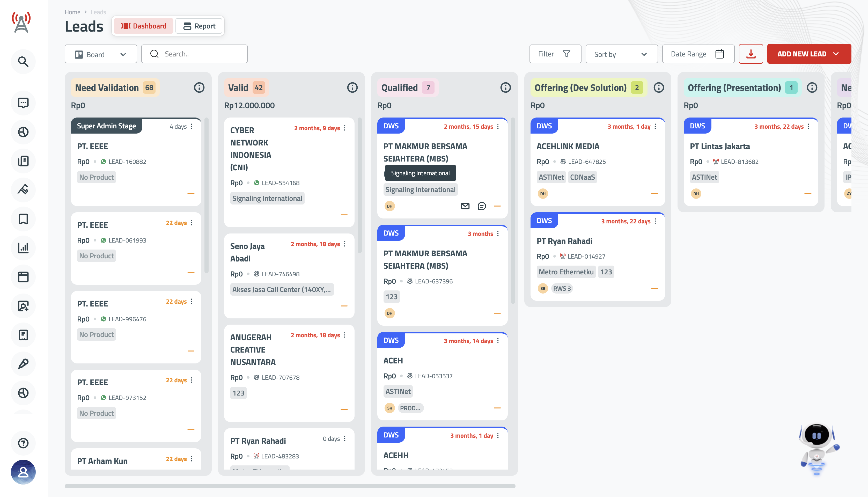The image size is (868, 497).
Task: Switch to the Report tab
Action: pos(199,26)
